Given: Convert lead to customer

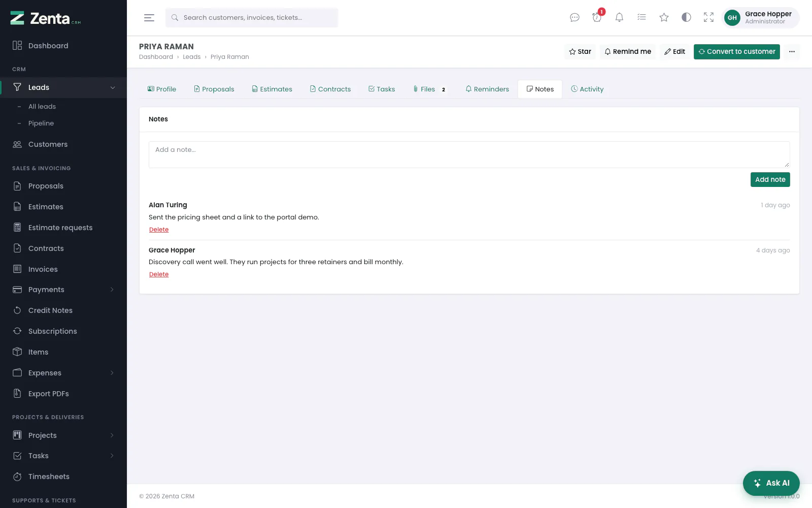Looking at the screenshot, I should (737, 51).
